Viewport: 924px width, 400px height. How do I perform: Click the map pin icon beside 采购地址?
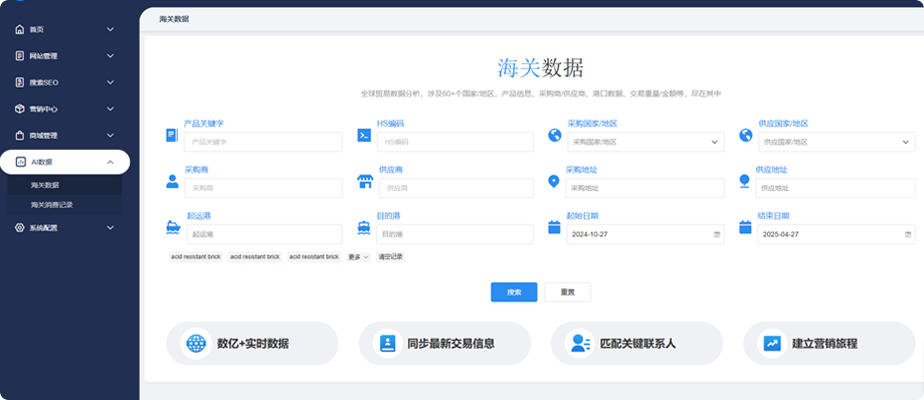pyautogui.click(x=554, y=183)
